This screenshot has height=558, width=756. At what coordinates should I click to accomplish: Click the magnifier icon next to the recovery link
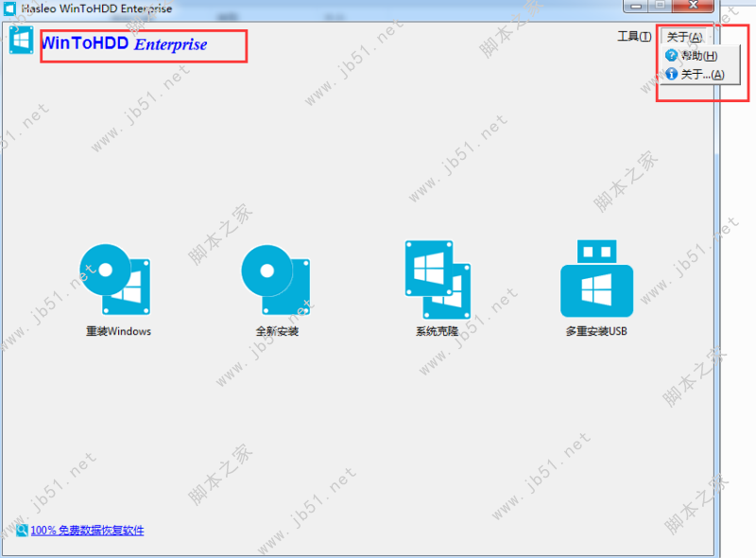point(23,530)
